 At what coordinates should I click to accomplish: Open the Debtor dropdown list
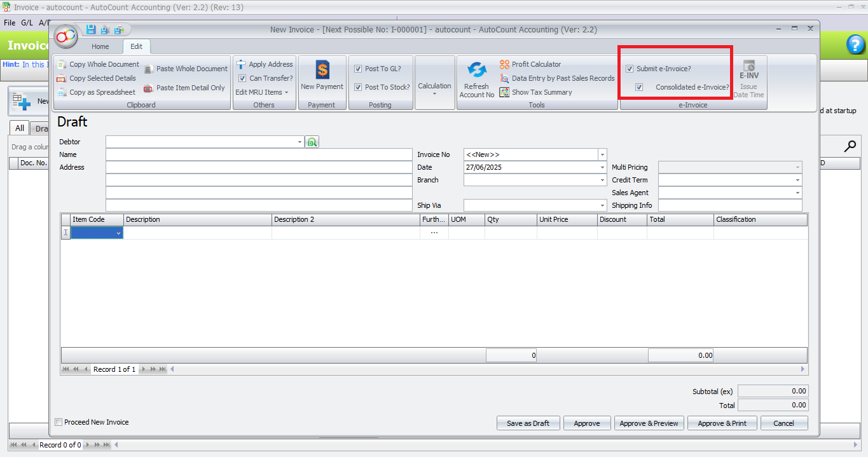point(299,142)
